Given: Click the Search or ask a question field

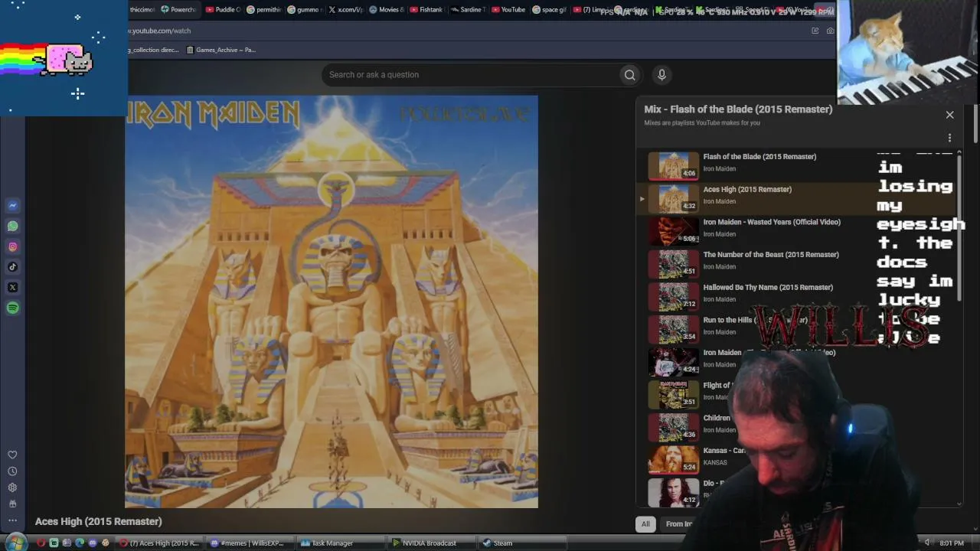Looking at the screenshot, I should click(470, 74).
